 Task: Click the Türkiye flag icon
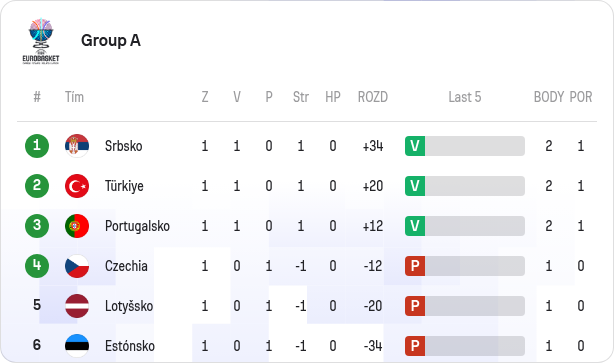77,186
